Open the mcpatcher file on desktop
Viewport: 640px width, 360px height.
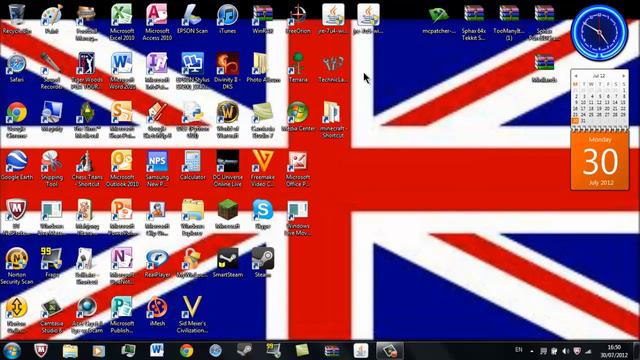tap(439, 19)
